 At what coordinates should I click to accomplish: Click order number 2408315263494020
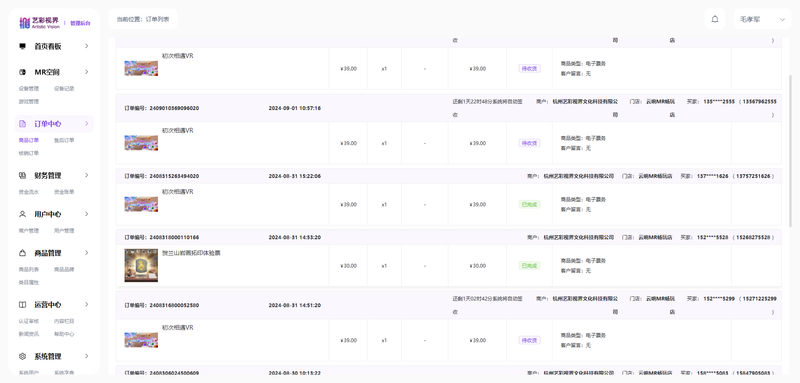click(x=174, y=176)
